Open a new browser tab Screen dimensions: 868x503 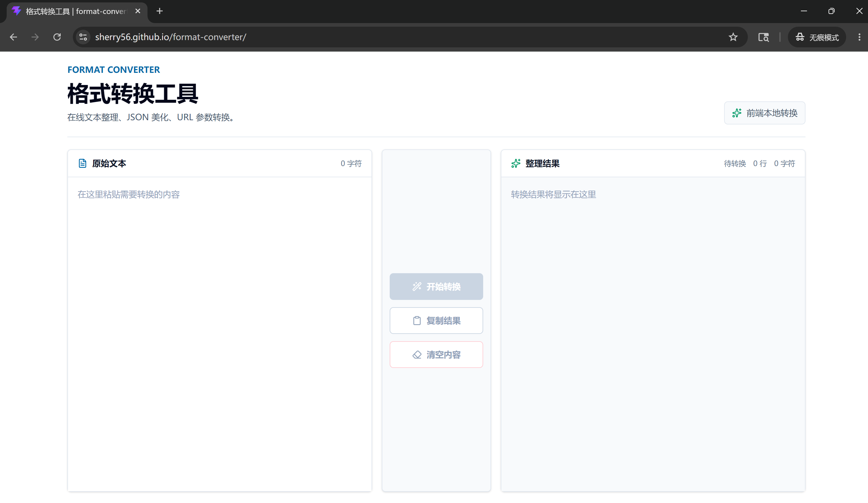pos(159,11)
